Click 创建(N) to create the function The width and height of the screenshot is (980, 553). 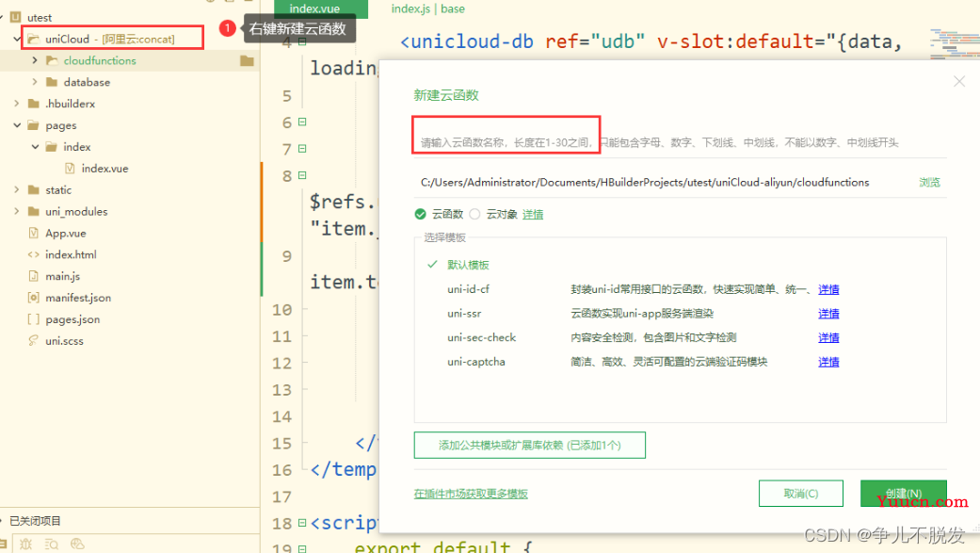click(903, 494)
